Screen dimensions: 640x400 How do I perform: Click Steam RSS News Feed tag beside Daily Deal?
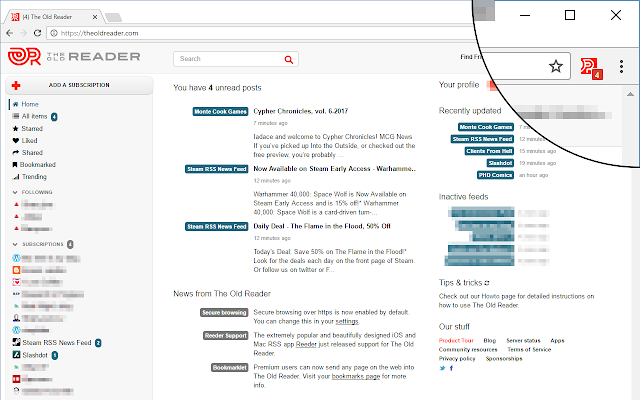(x=217, y=227)
